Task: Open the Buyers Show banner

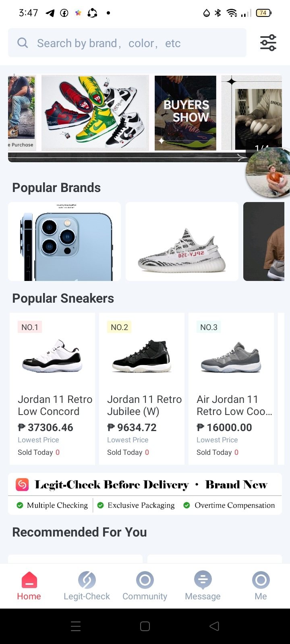Action: 185,113
